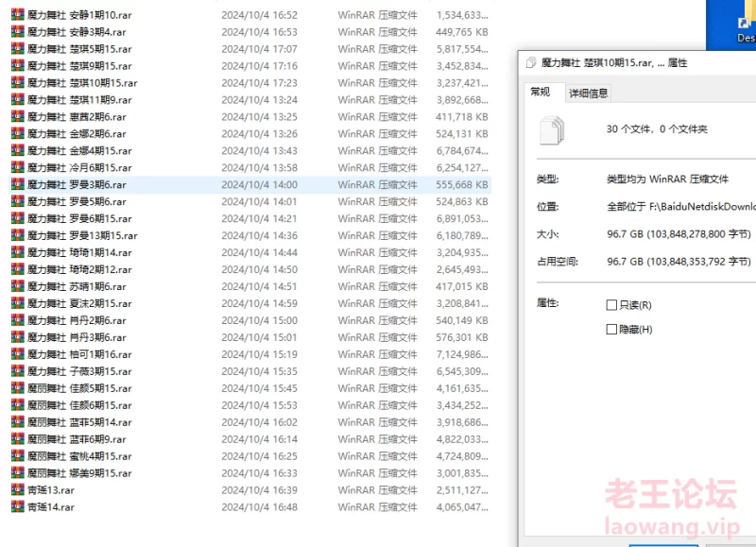The width and height of the screenshot is (756, 547).
Task: Click the WinRAR icon of 宙瑶13.rar
Action: (x=18, y=489)
